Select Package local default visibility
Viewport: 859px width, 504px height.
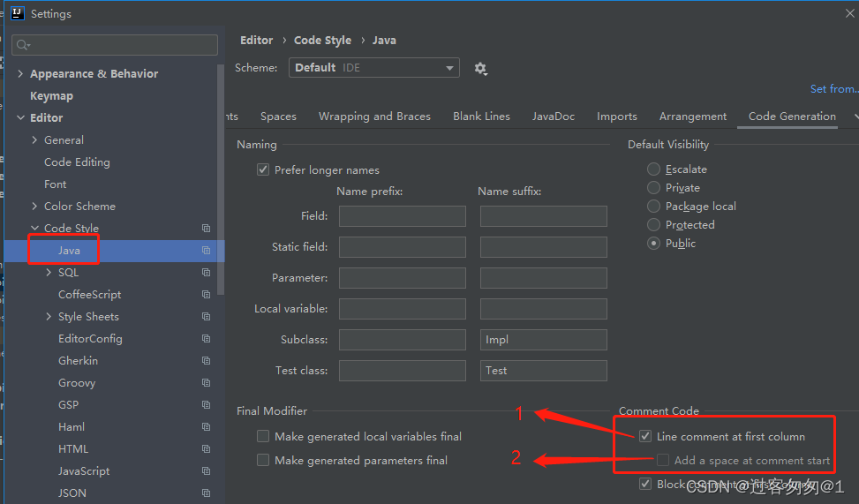point(653,206)
